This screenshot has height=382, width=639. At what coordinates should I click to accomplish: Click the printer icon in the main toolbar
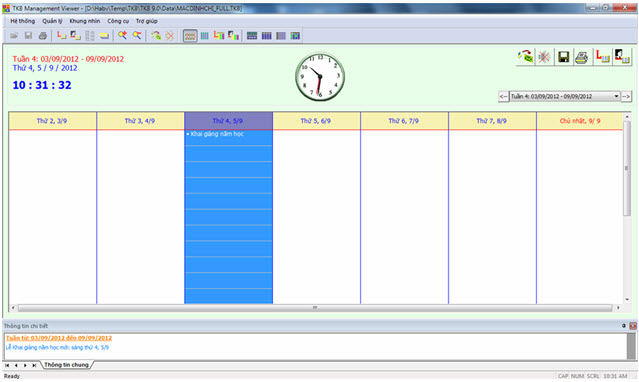tap(42, 36)
